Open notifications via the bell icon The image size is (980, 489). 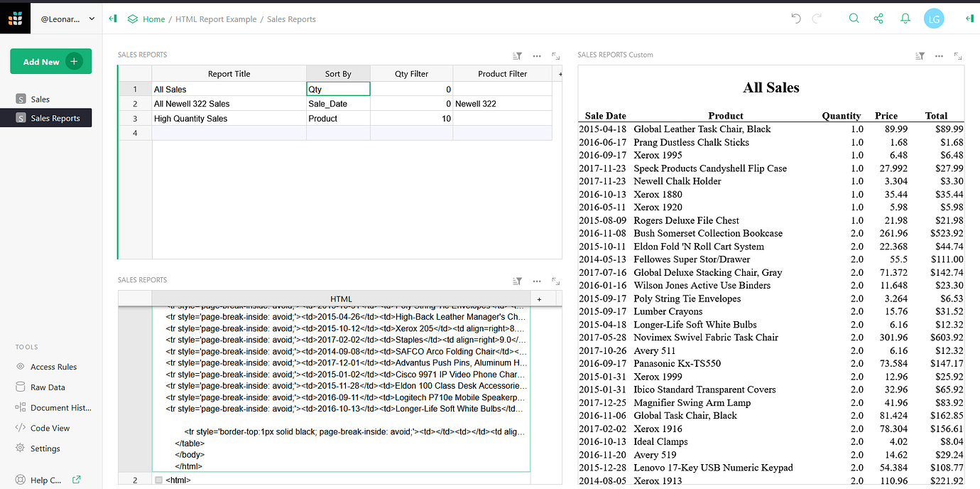[905, 18]
